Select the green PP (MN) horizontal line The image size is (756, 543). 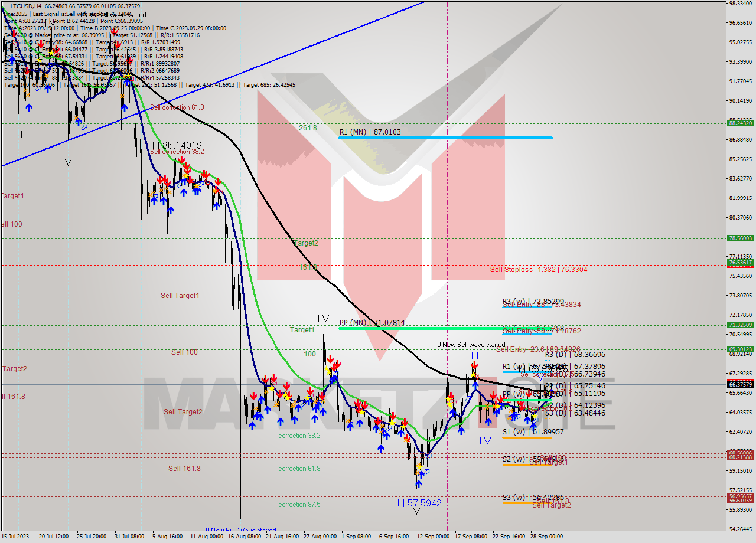[x=446, y=328]
